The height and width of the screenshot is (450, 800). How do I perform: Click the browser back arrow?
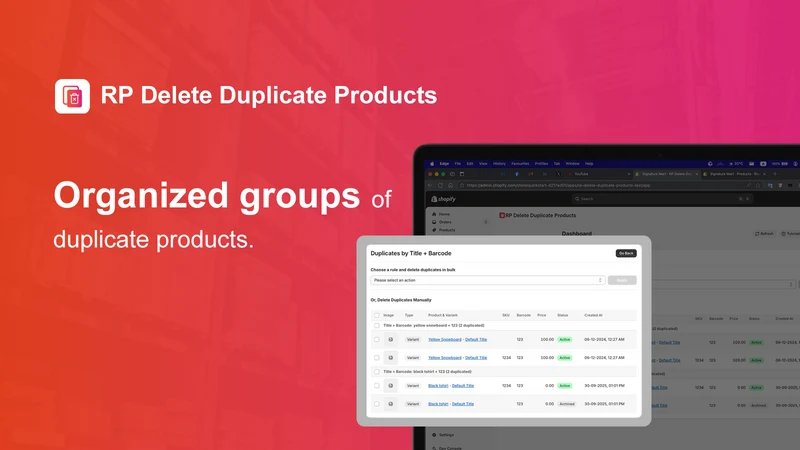(x=430, y=185)
